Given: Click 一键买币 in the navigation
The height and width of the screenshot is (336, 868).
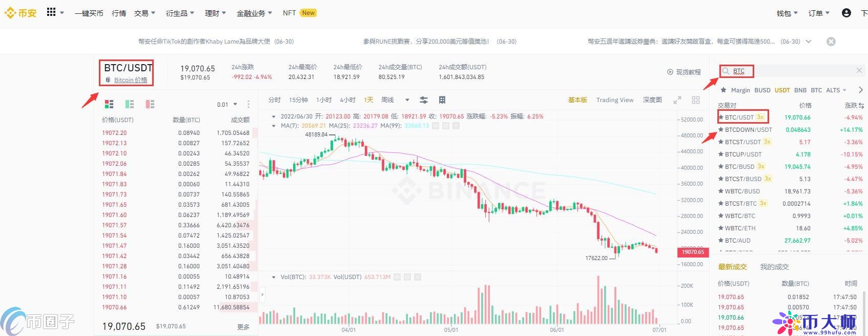Looking at the screenshot, I should 89,13.
